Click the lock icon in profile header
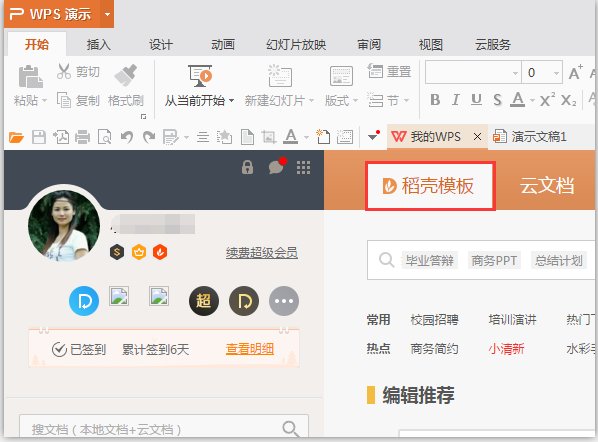This screenshot has height=442, width=598. 247,167
